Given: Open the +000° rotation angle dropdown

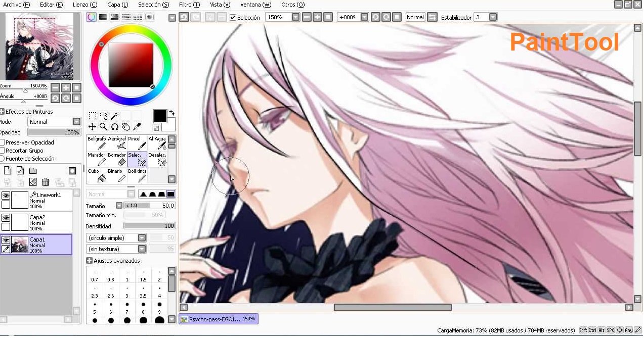Looking at the screenshot, I should (364, 17).
